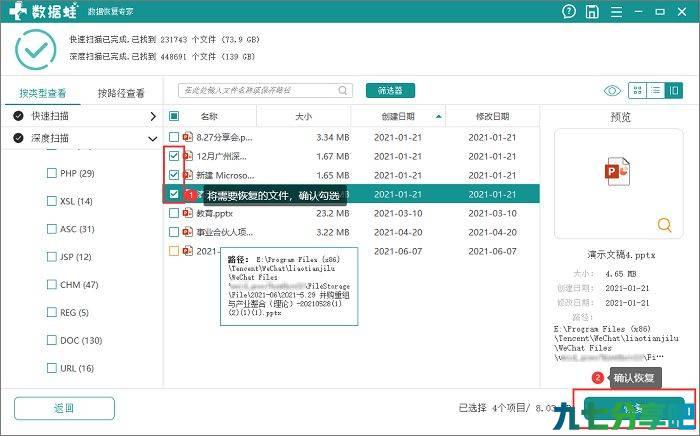Viewport: 700px width, 436px height.
Task: Switch to thumbnail grid view
Action: pyautogui.click(x=638, y=91)
